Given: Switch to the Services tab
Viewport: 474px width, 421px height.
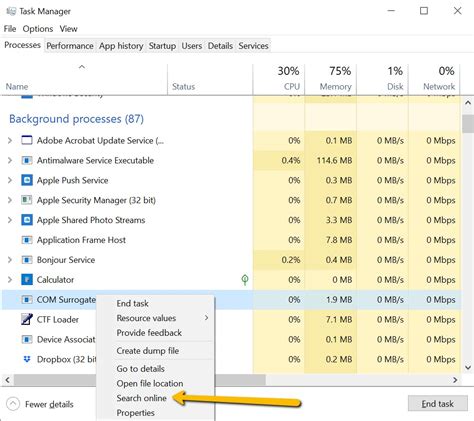Looking at the screenshot, I should [253, 46].
